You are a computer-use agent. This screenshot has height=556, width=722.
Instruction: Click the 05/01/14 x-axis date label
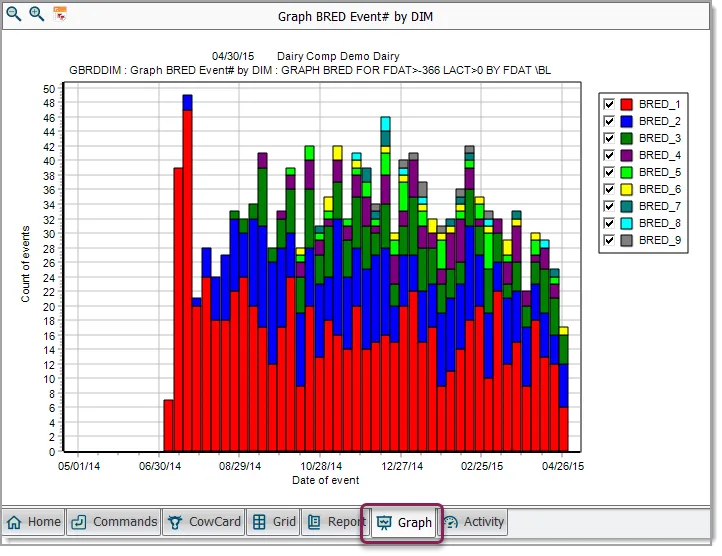(79, 466)
